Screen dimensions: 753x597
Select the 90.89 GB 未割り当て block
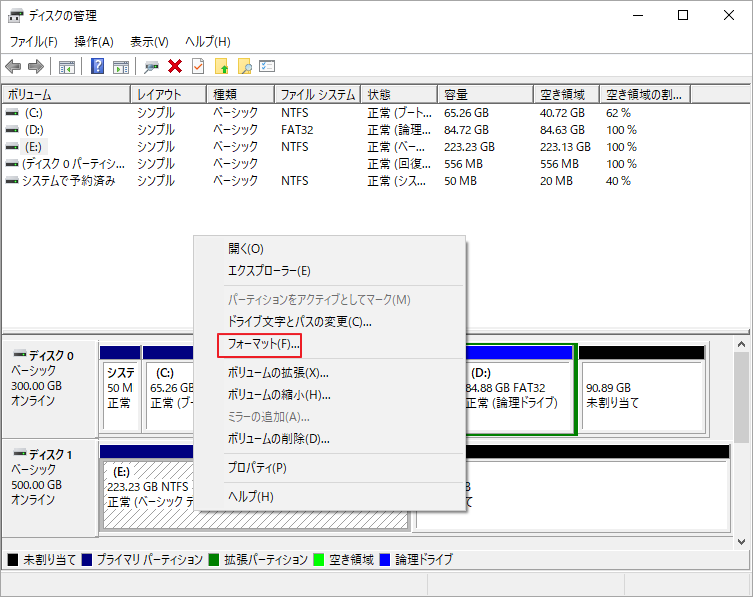642,388
